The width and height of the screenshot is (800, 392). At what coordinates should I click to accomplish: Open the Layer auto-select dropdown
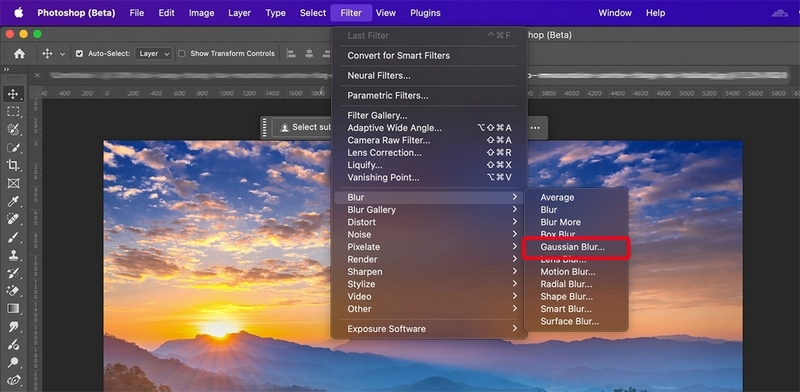(153, 54)
